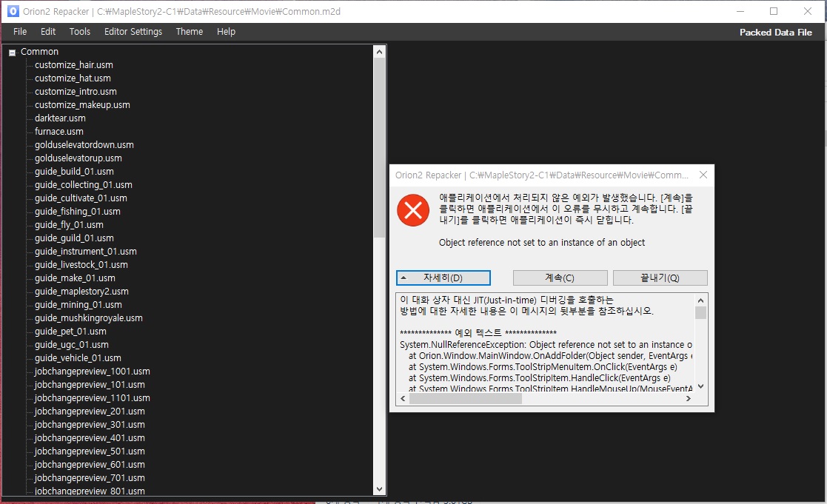Click the red error icon in dialog

413,210
